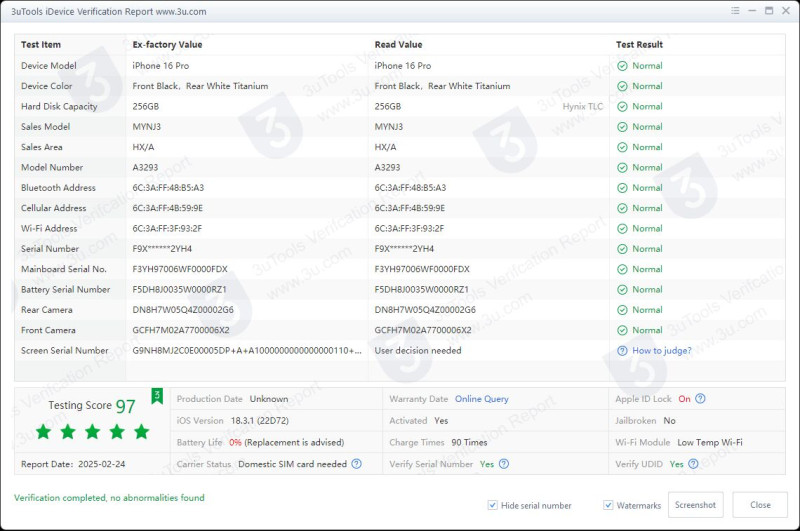
Task: Click the help icon next to Apple ID Lock
Action: point(700,399)
